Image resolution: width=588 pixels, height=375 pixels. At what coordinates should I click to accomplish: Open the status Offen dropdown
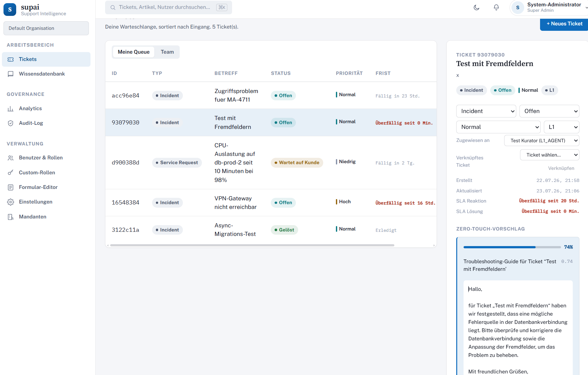(549, 111)
